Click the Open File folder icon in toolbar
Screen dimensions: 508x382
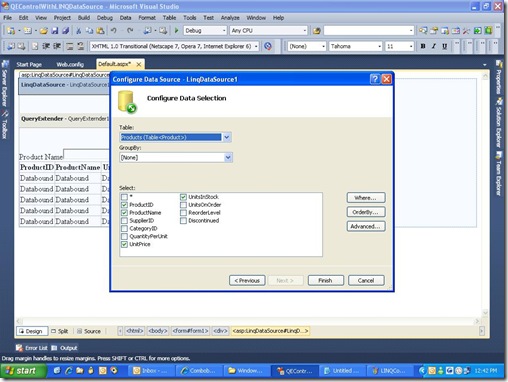[x=44, y=31]
